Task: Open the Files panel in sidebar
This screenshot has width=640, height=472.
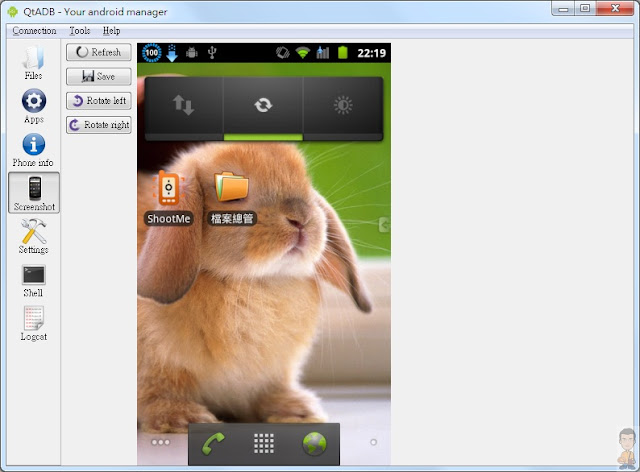Action: tap(33, 63)
